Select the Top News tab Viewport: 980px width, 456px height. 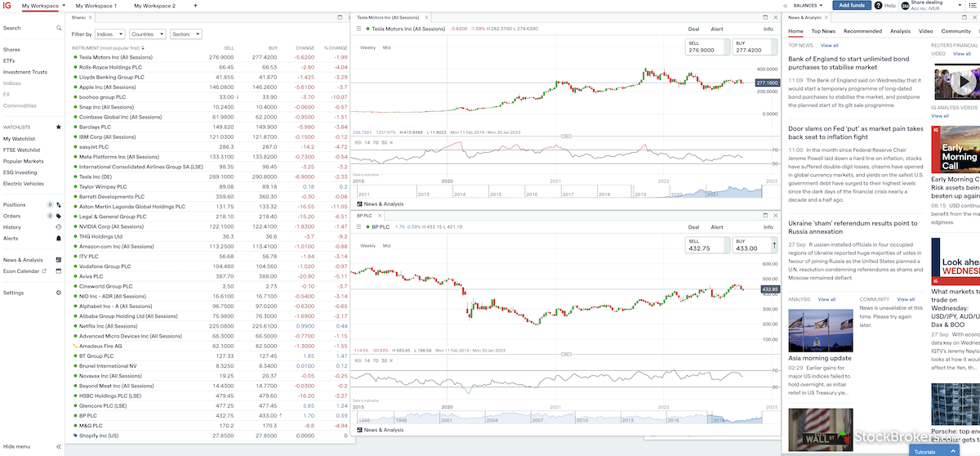[823, 31]
